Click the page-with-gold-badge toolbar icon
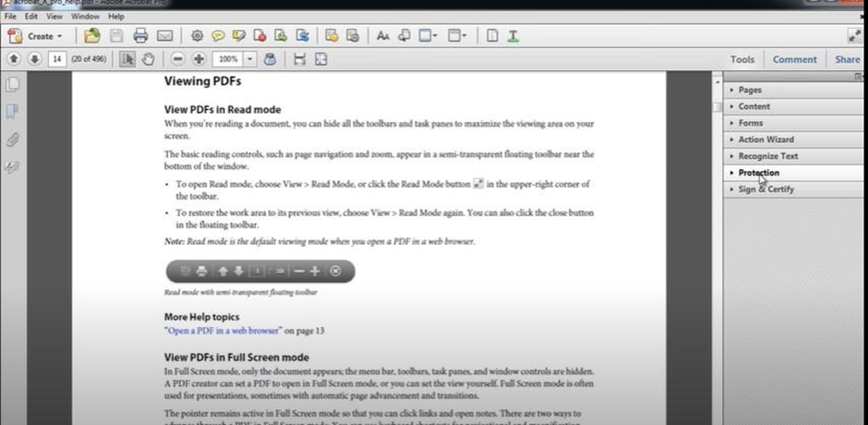The width and height of the screenshot is (868, 425). (332, 37)
